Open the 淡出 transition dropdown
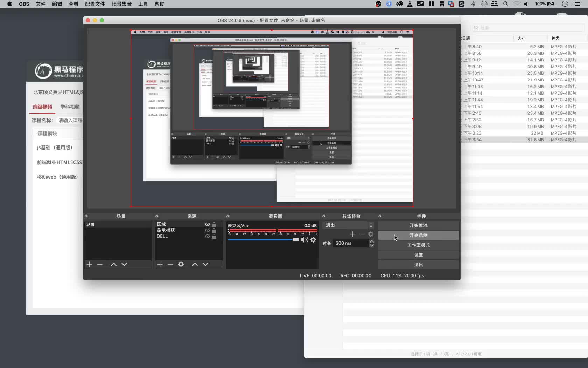The image size is (588, 368). [x=349, y=225]
